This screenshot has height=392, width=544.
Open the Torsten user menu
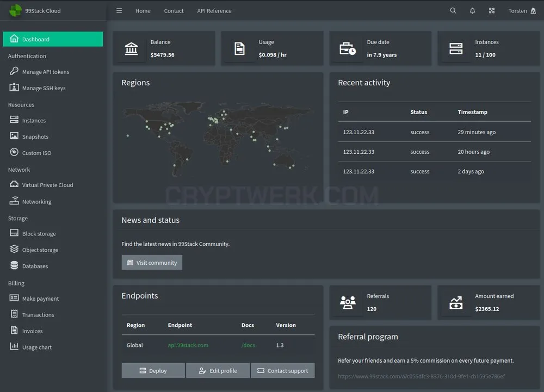point(522,11)
